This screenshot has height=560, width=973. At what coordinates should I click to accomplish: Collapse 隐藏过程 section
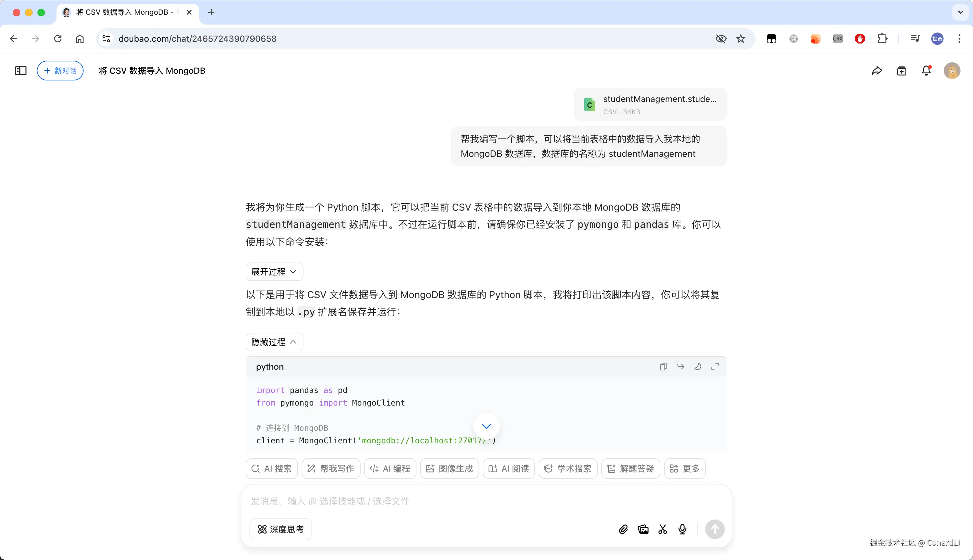click(x=274, y=342)
